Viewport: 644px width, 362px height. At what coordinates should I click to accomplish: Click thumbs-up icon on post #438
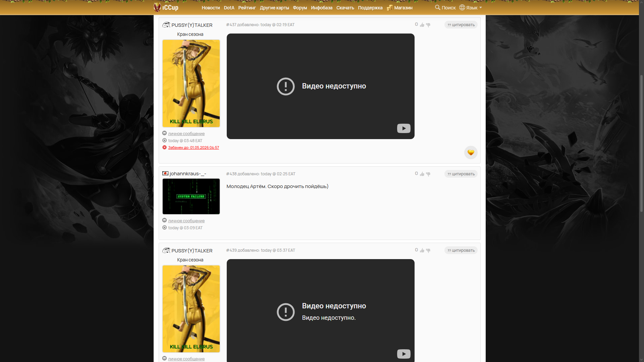pos(422,174)
